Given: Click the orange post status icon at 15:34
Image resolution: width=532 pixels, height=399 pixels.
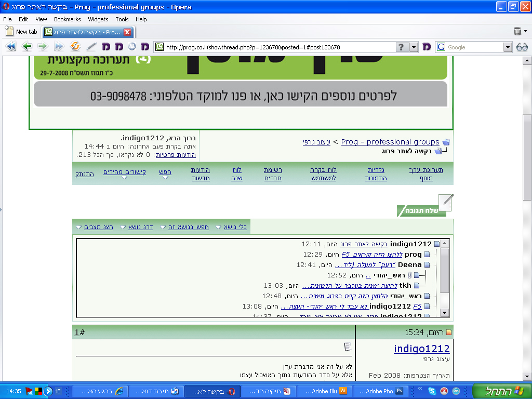Looking at the screenshot, I should coord(449,332).
